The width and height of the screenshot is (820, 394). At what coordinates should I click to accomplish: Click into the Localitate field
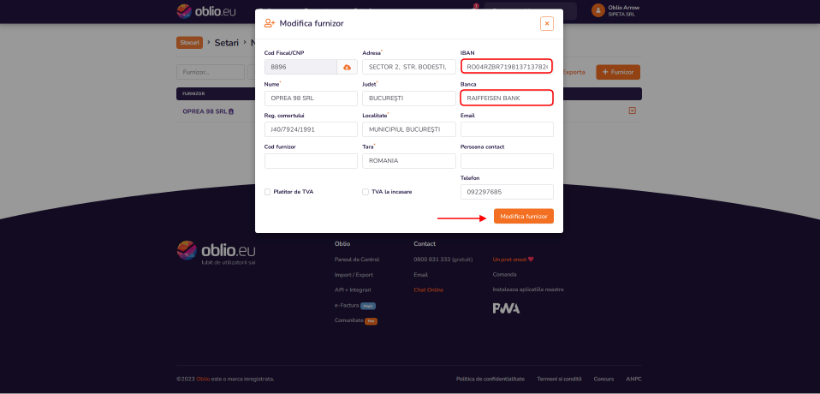tap(409, 129)
